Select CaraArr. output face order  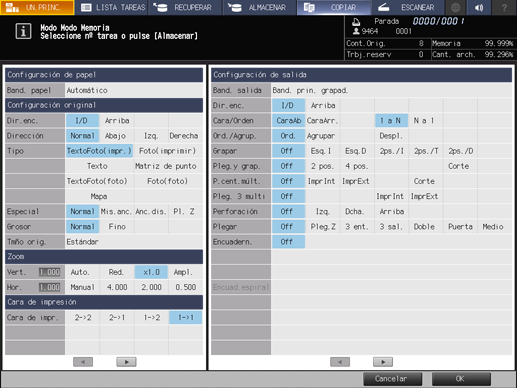[x=322, y=121]
